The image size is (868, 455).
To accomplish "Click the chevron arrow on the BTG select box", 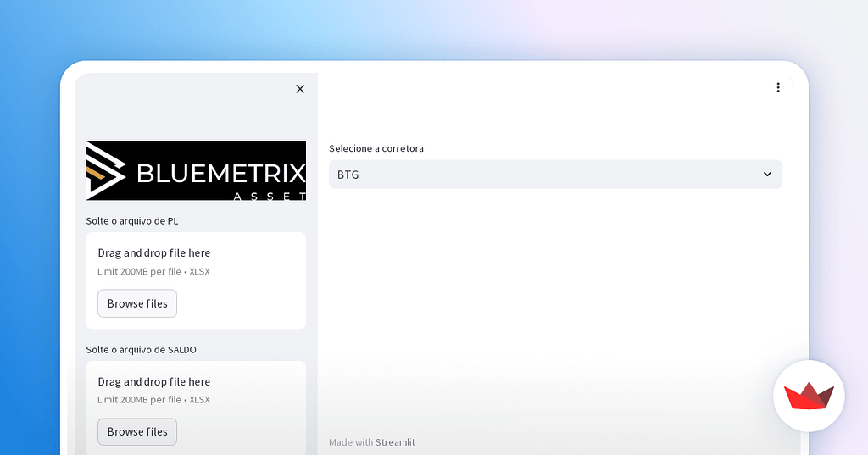I will click(x=767, y=175).
